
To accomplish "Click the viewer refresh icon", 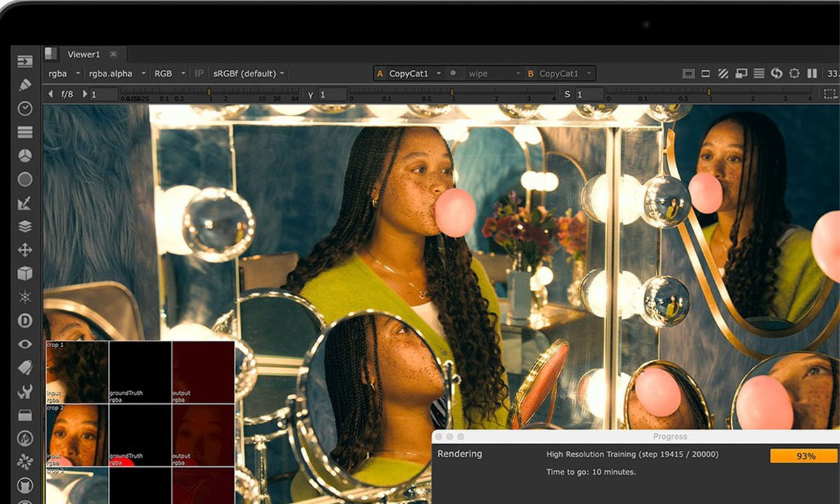I will 776,73.
